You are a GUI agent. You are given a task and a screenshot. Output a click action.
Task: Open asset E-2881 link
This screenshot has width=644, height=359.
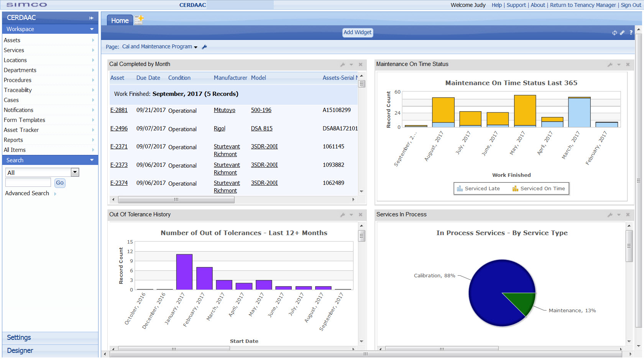click(119, 110)
